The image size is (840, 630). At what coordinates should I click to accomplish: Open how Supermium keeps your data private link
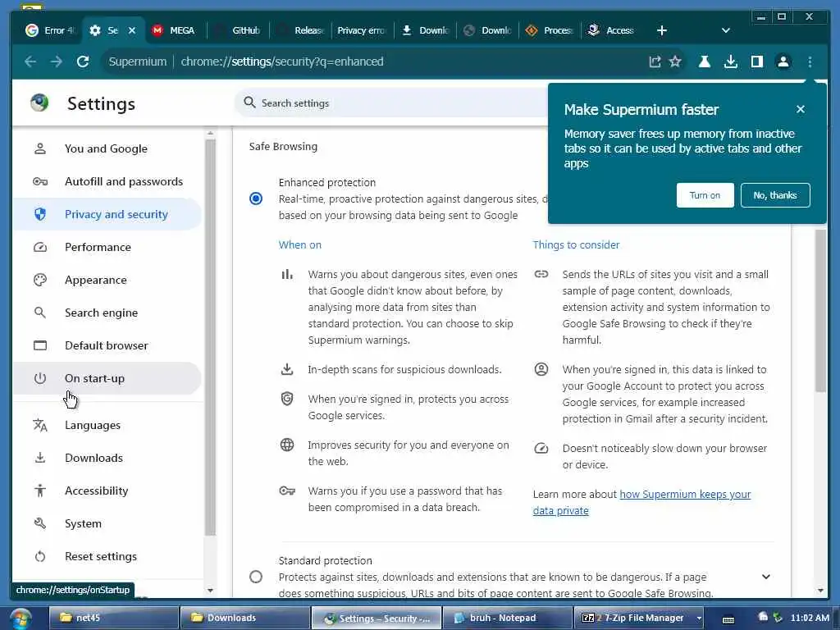(641, 503)
